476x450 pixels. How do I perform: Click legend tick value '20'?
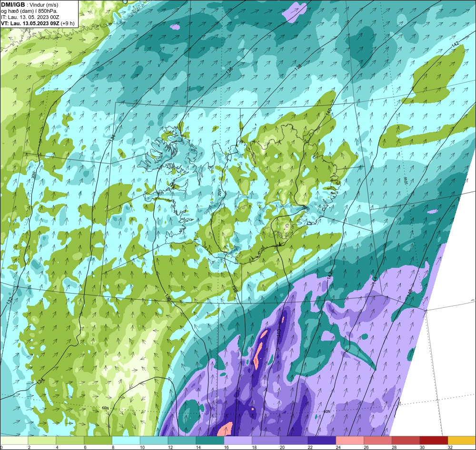coord(282,447)
